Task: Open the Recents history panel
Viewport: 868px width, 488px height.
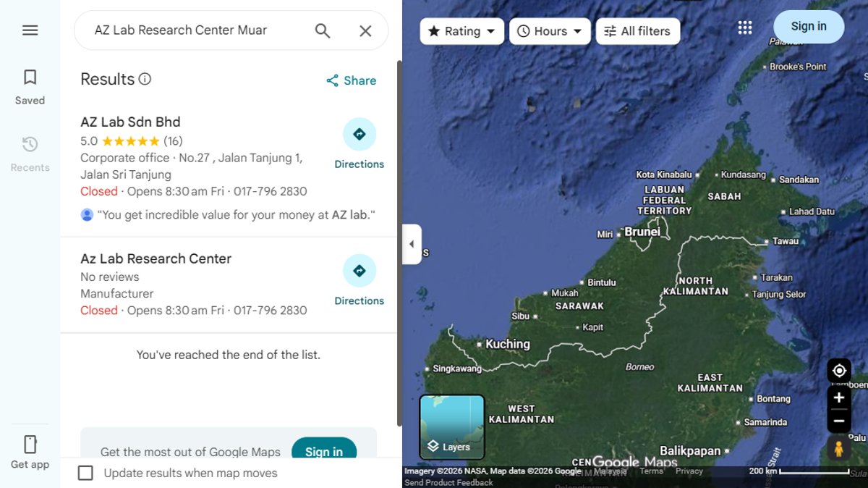Action: pyautogui.click(x=30, y=153)
